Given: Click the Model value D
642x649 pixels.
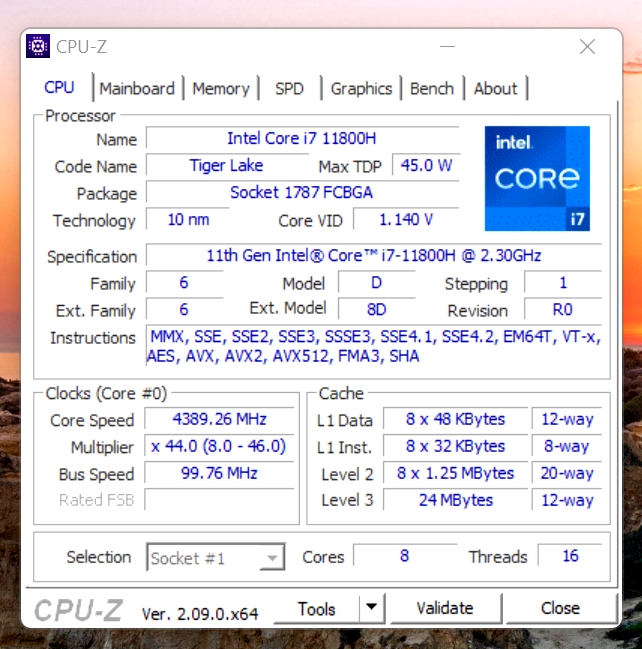Looking at the screenshot, I should coord(376,283).
